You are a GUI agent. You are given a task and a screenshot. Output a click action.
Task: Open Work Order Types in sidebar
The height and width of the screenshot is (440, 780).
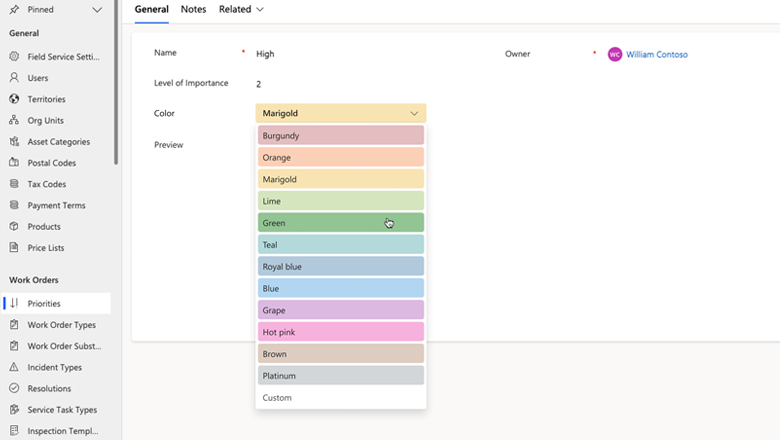click(x=62, y=325)
